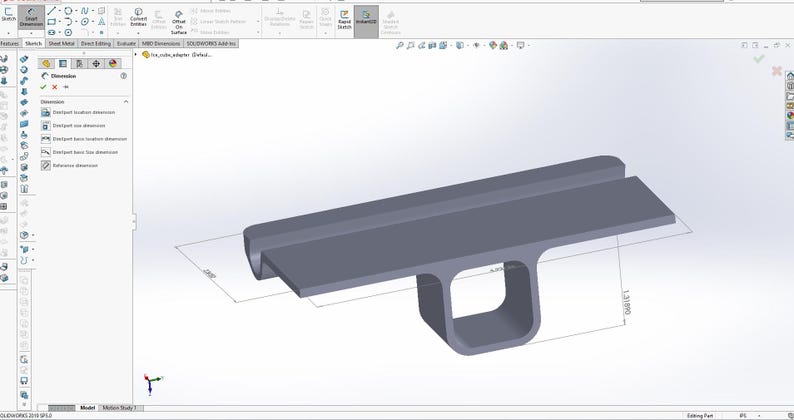
Task: Open the Line tool dropdown arrow
Action: click(59, 11)
